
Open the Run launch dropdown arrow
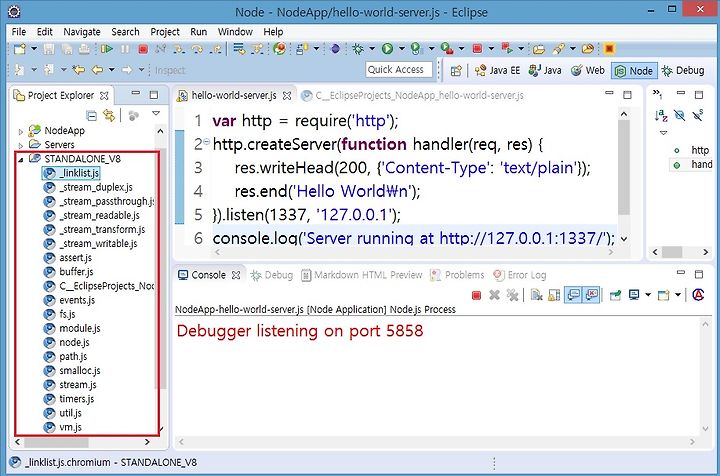click(401, 49)
